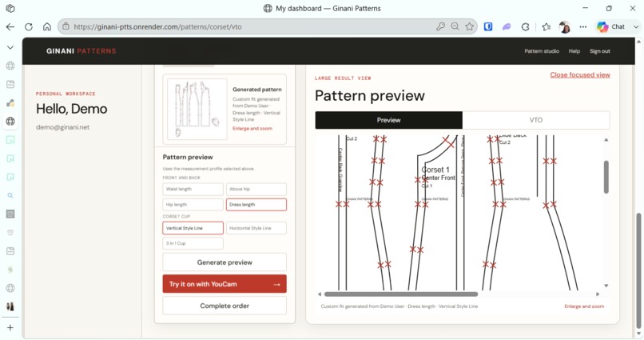644x340 pixels.
Task: Open the browser home page
Action: point(47,26)
